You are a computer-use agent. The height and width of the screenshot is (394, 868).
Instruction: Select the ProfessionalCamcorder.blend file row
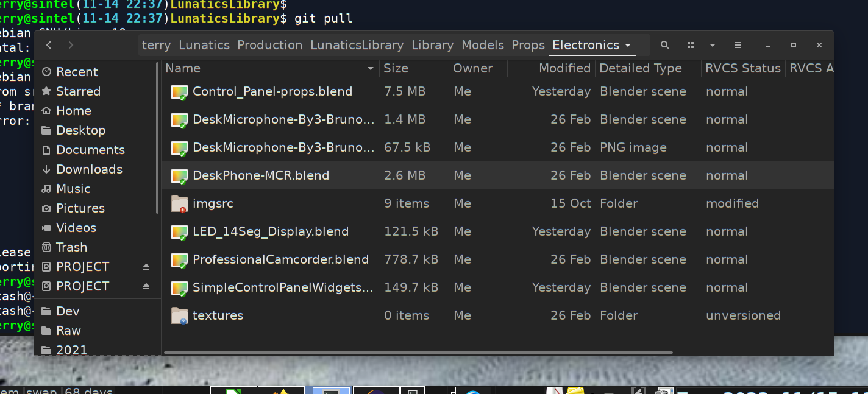tap(280, 259)
